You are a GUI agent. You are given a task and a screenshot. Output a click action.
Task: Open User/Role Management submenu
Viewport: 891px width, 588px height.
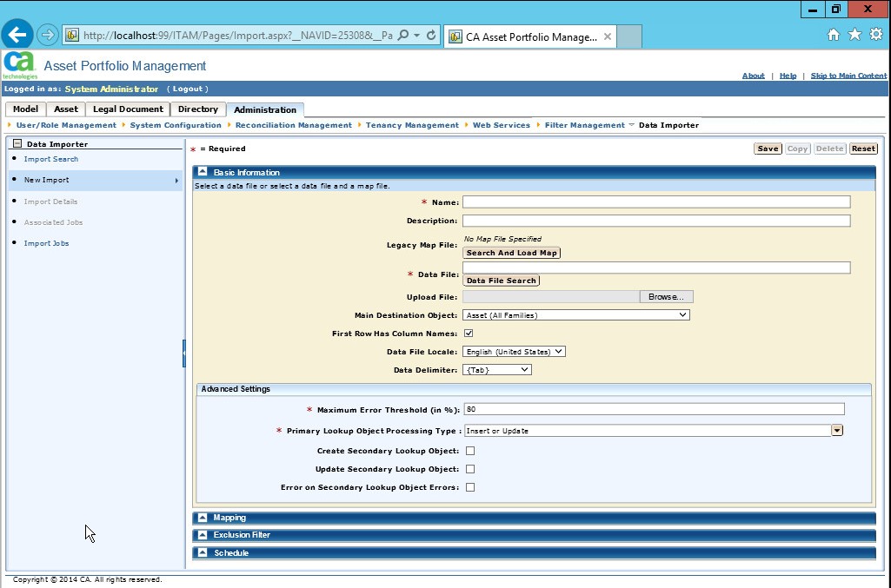click(x=66, y=125)
